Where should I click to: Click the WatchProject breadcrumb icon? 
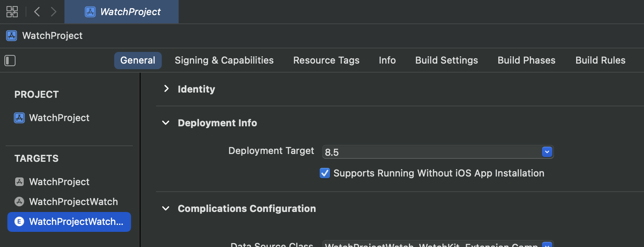(x=12, y=35)
